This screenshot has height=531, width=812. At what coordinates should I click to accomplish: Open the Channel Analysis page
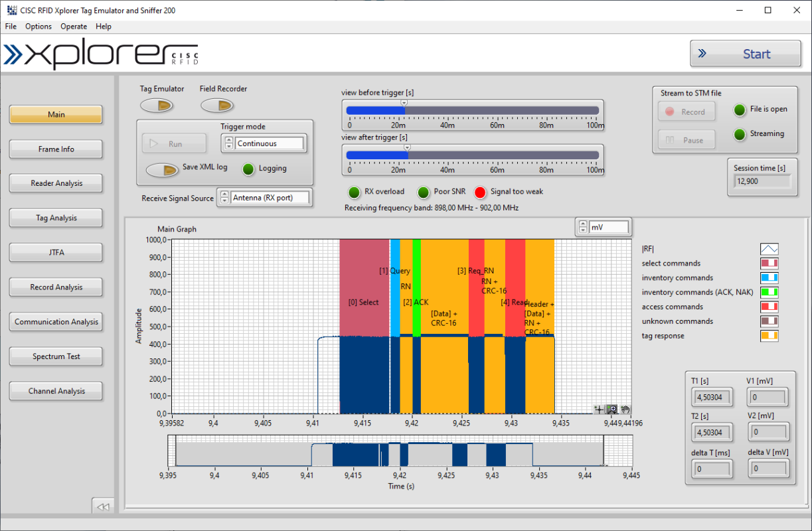point(56,391)
